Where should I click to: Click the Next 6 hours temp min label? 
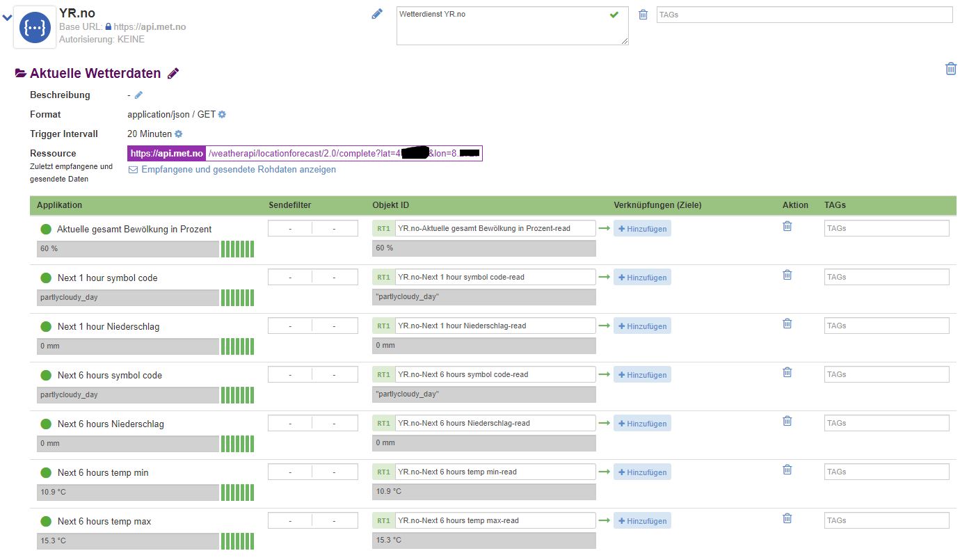click(x=103, y=472)
